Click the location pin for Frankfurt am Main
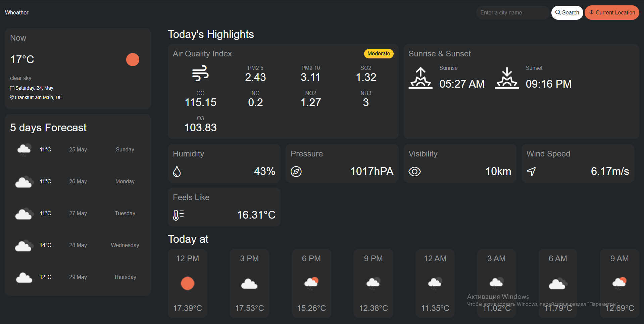Screen dimensions: 644x324 click(x=12, y=97)
